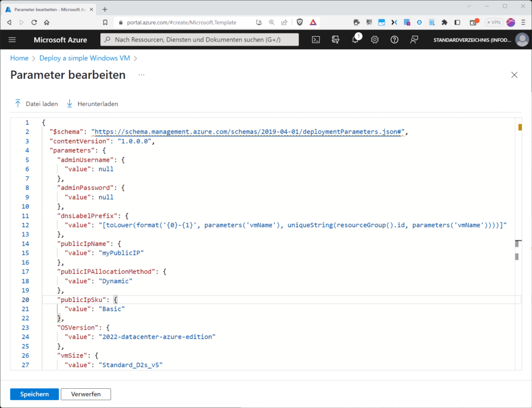The image size is (532, 408).
Task: Click the browser forward arrow
Action: [x=21, y=22]
